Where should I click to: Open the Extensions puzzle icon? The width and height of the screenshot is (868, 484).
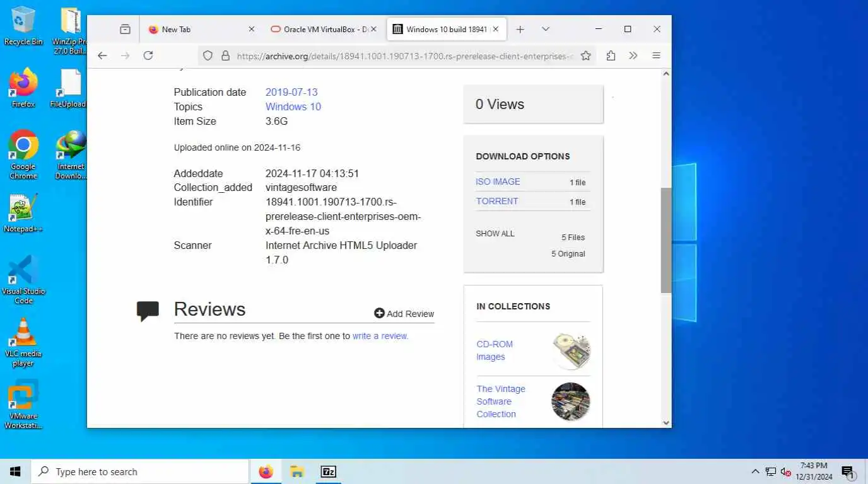(x=611, y=55)
